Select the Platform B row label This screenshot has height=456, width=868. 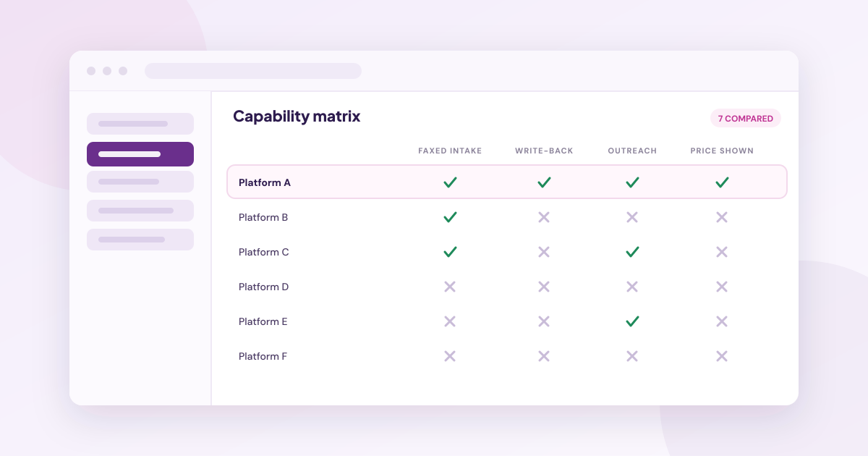[263, 217]
